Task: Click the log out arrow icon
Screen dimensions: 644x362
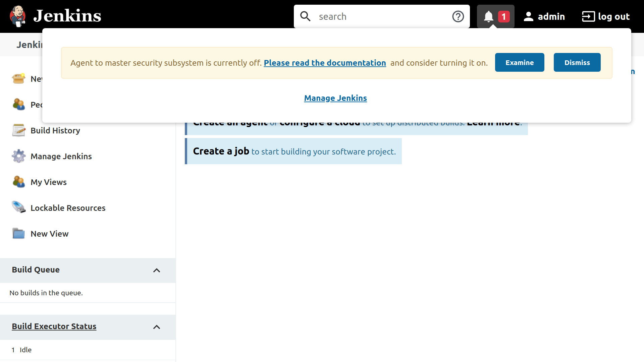Action: 588,16
